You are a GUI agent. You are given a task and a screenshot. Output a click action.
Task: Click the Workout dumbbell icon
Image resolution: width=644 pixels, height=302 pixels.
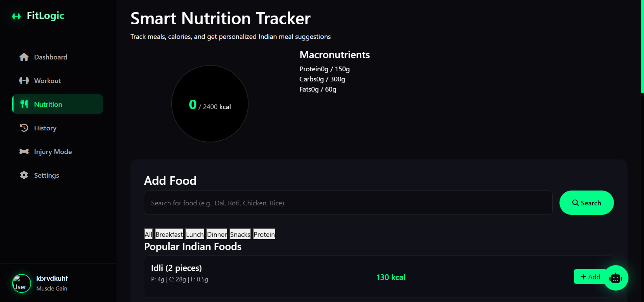click(24, 80)
